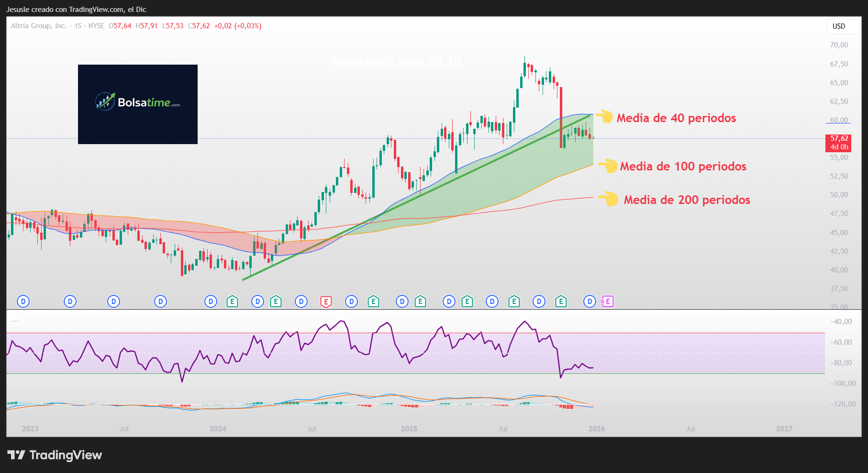The image size is (868, 473).
Task: Click the hand emoji beside "Media de 40 periodos"
Action: tap(605, 117)
